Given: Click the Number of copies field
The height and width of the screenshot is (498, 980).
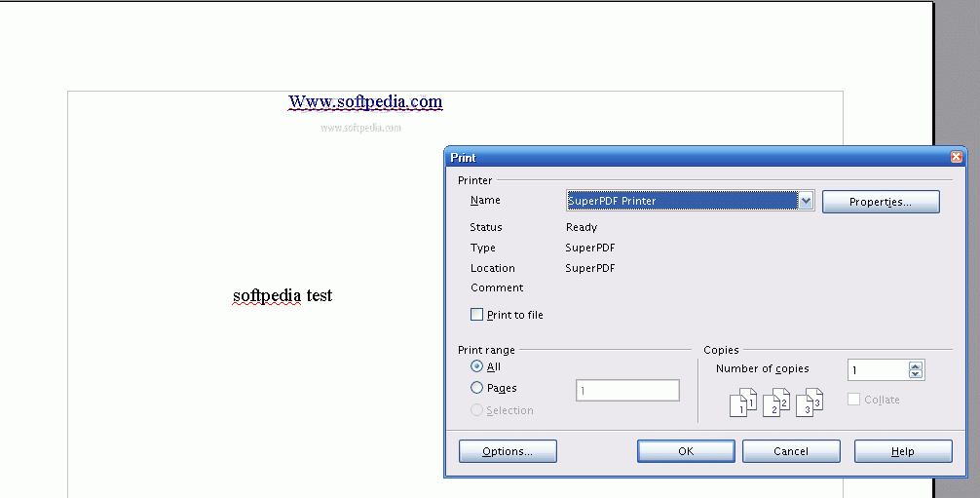Looking at the screenshot, I should click(878, 369).
